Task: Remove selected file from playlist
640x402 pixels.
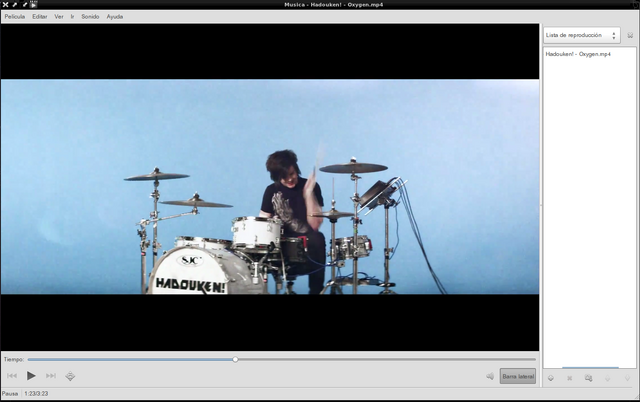Action: point(569,378)
